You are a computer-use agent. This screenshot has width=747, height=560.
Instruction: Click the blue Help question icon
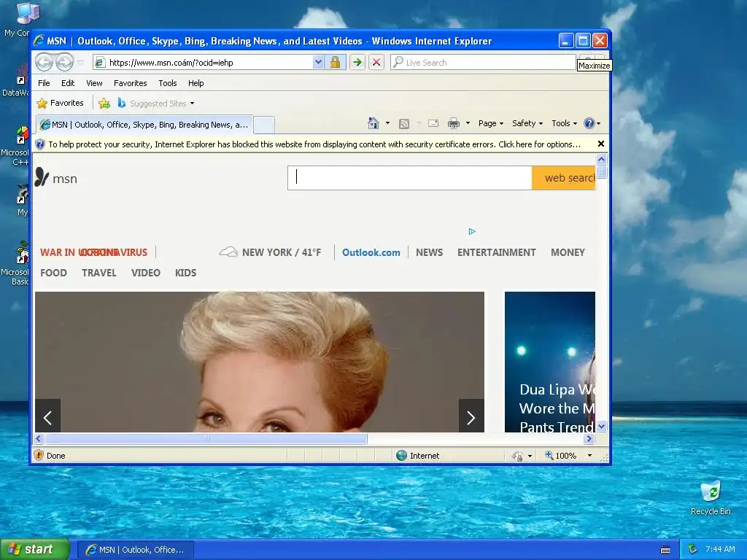(589, 123)
